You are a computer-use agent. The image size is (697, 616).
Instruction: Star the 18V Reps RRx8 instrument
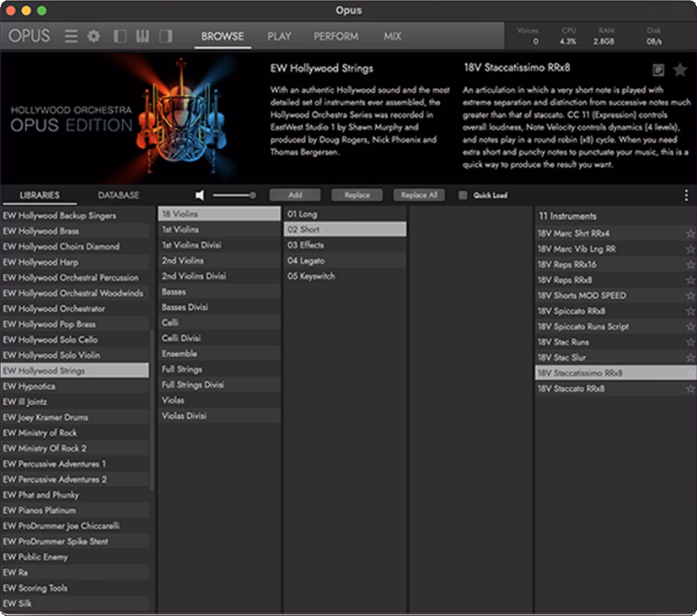[690, 280]
